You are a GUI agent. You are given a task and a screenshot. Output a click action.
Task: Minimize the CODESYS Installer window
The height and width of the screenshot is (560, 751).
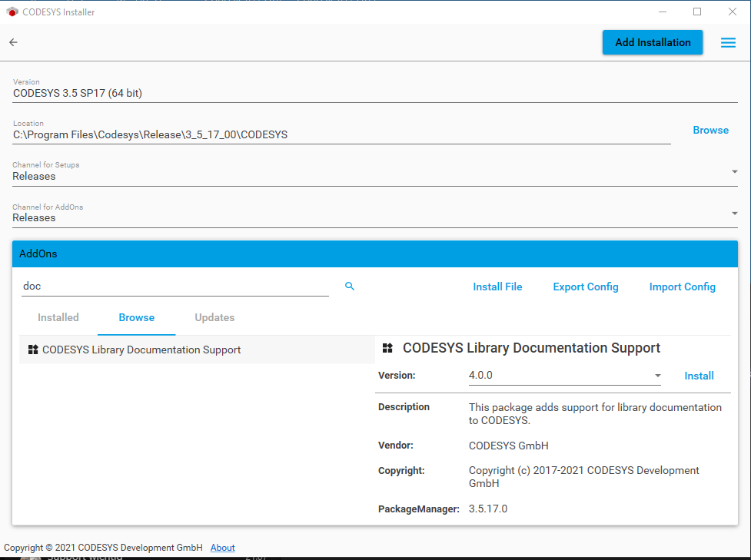coord(663,12)
